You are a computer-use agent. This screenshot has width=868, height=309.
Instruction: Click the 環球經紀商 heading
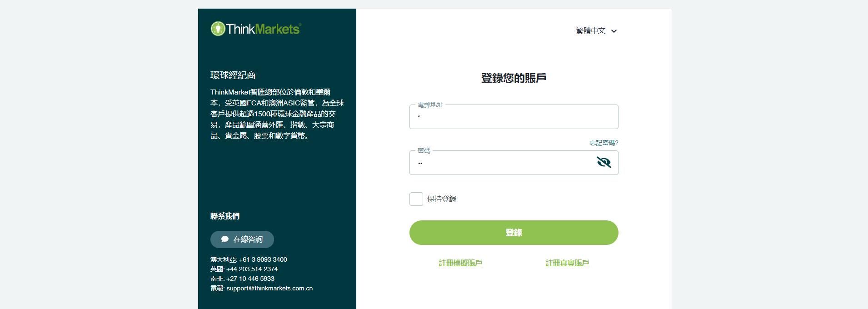click(x=233, y=75)
